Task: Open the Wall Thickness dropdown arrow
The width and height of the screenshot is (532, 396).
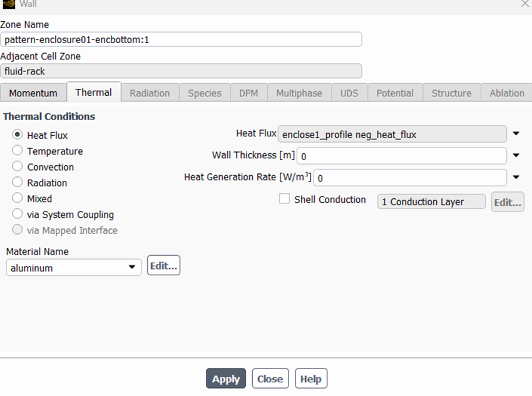Action: tap(516, 156)
